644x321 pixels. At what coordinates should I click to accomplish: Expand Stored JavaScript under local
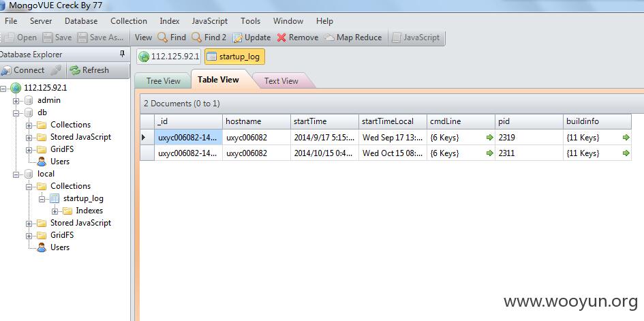[x=29, y=224]
